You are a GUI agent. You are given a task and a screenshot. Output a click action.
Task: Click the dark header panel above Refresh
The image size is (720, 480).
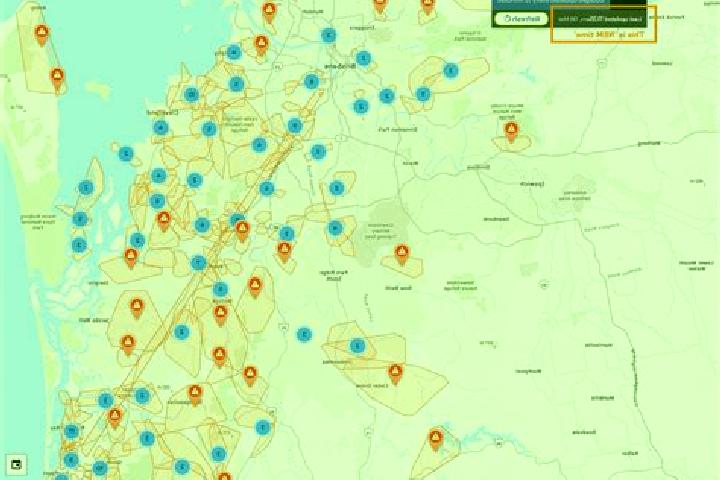[568, 3]
